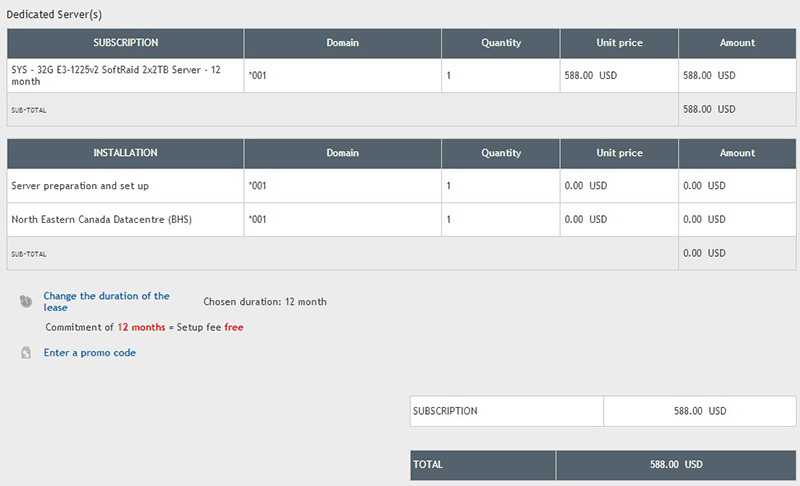Click the Unit price header in installation table
Screen dimensions: 800x486
pyautogui.click(x=619, y=153)
